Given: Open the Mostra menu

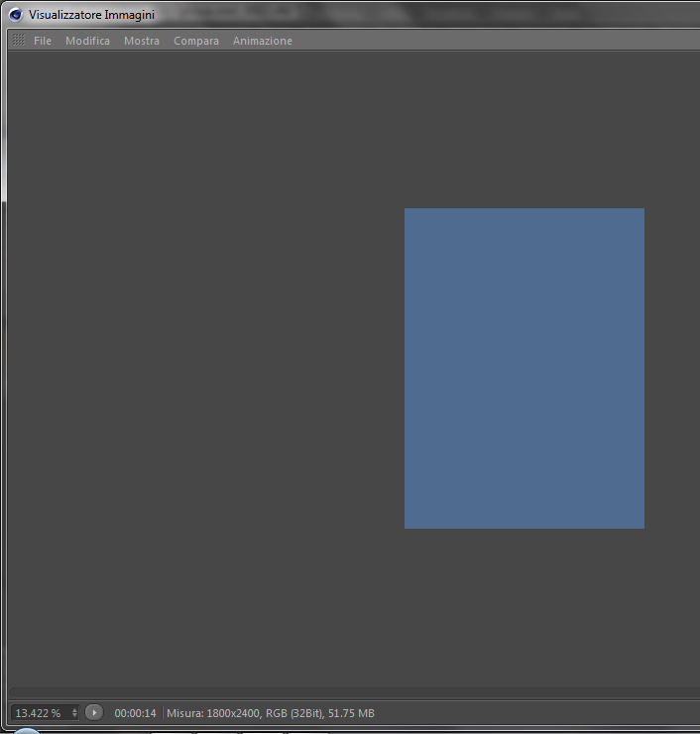Looking at the screenshot, I should click(x=142, y=41).
